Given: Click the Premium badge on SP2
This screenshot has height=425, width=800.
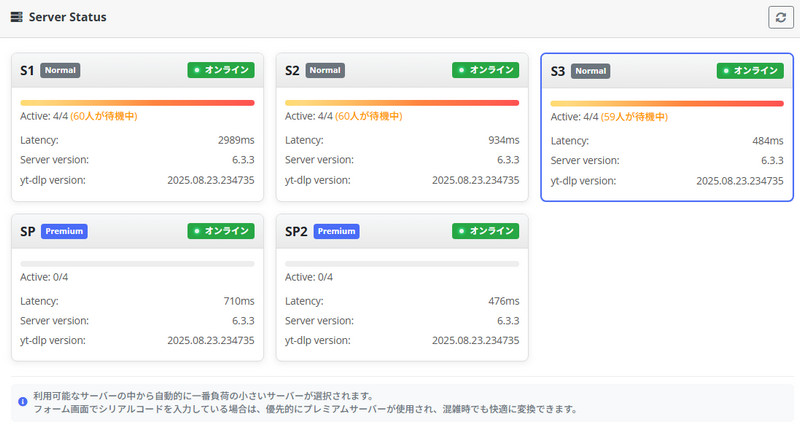Looking at the screenshot, I should [336, 231].
